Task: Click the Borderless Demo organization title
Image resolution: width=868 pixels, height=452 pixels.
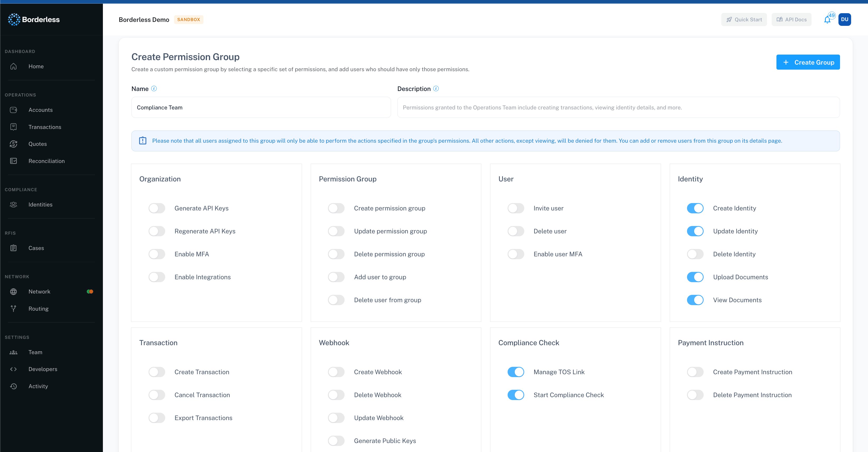Action: (144, 20)
